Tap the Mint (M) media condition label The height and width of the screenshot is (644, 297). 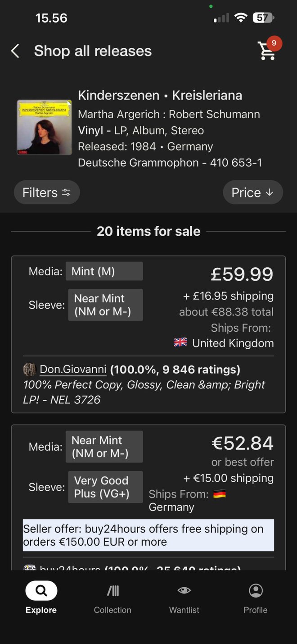click(104, 271)
